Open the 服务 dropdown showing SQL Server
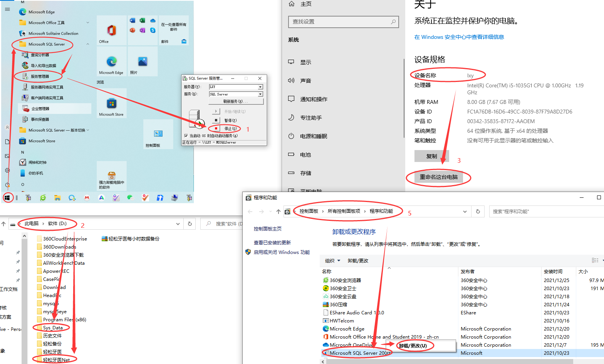 tap(260, 94)
